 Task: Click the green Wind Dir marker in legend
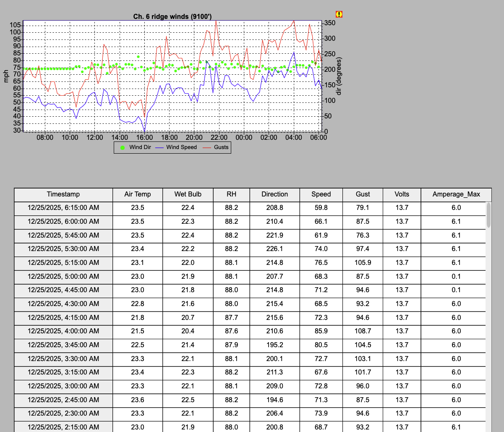coord(123,147)
